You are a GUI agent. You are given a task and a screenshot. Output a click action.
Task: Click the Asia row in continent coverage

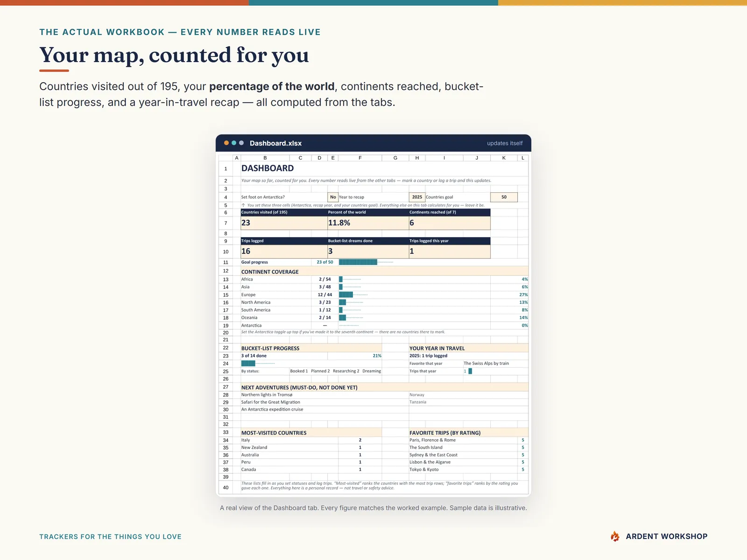385,287
